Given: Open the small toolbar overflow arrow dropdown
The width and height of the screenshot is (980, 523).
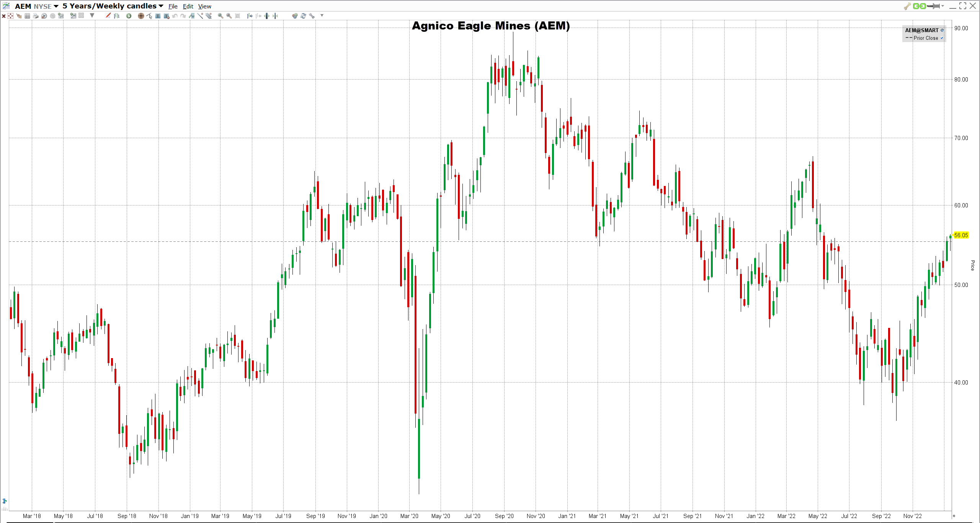Looking at the screenshot, I should pos(322,15).
